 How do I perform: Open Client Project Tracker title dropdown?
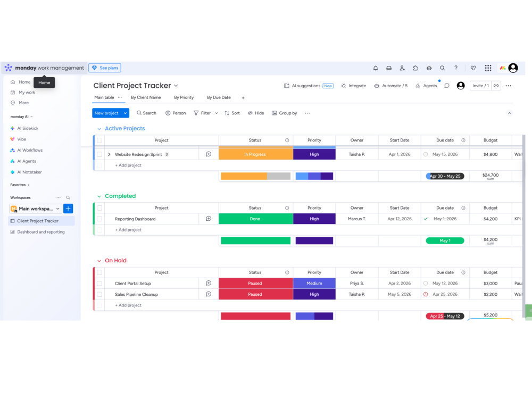(176, 86)
